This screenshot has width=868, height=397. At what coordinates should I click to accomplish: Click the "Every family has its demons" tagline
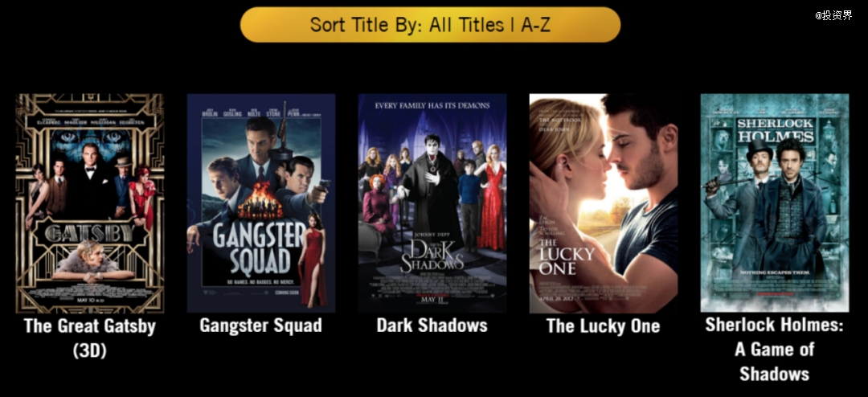point(432,105)
